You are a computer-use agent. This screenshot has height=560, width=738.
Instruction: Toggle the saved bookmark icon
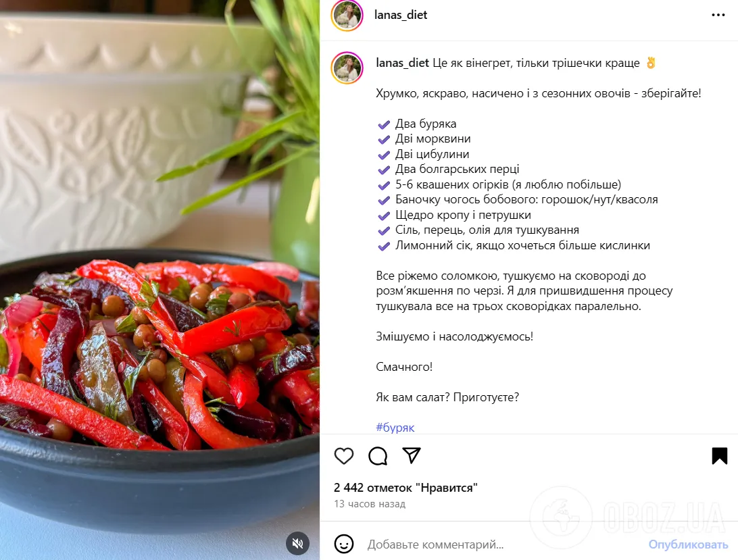(x=719, y=456)
